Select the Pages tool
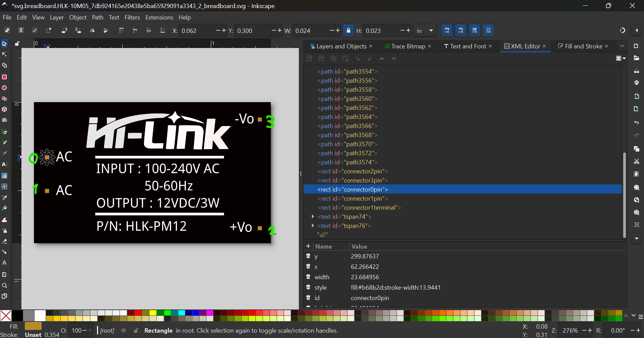Image resolution: width=644 pixels, height=338 pixels. (4, 296)
